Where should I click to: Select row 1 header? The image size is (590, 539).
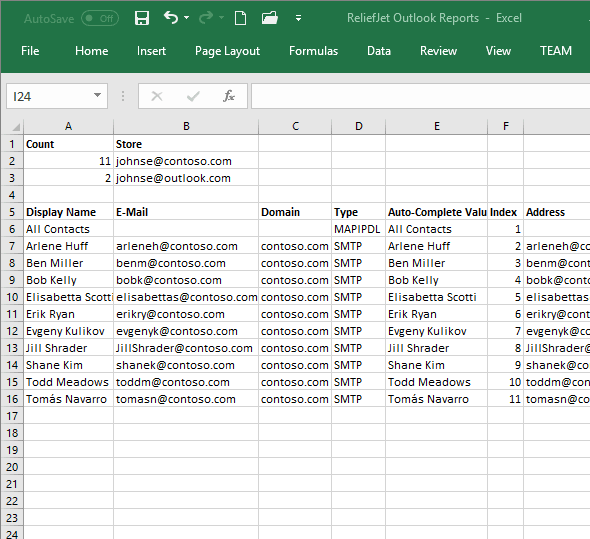[x=12, y=144]
